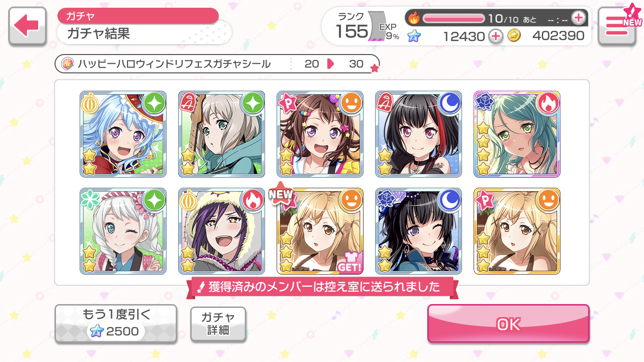Image resolution: width=644 pixels, height=362 pixels.
Task: Select the purple-haired hooded card
Action: pos(222,231)
